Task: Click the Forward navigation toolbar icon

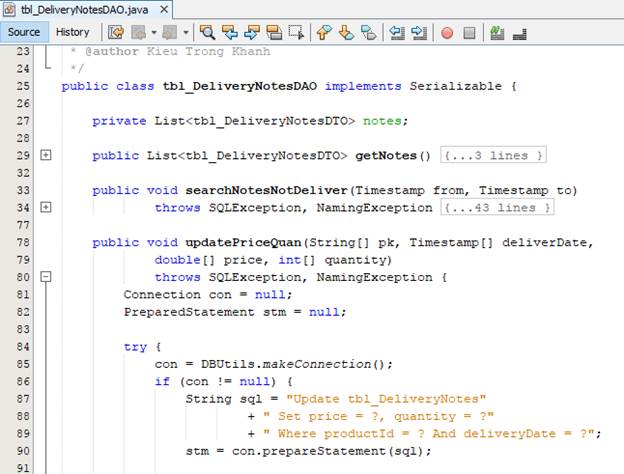Action: (x=170, y=32)
